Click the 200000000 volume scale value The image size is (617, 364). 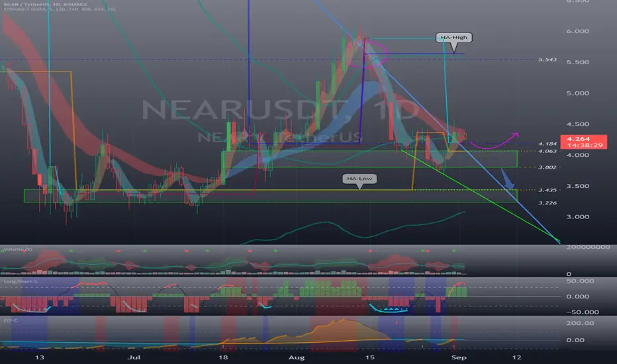[x=589, y=247]
